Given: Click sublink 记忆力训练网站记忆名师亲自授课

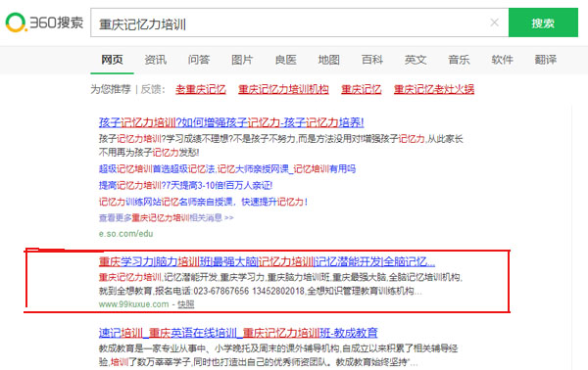Looking at the screenshot, I should coord(203,202).
